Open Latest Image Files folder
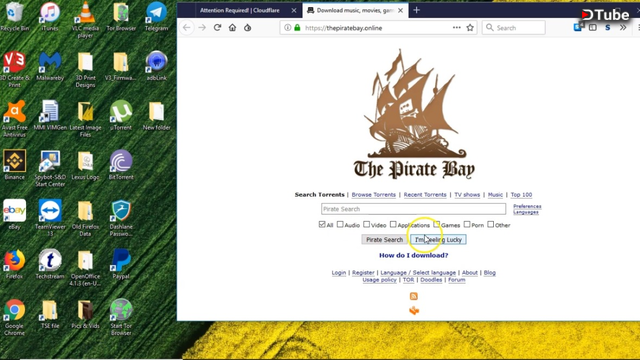Image resolution: width=640 pixels, height=360 pixels. point(85,119)
